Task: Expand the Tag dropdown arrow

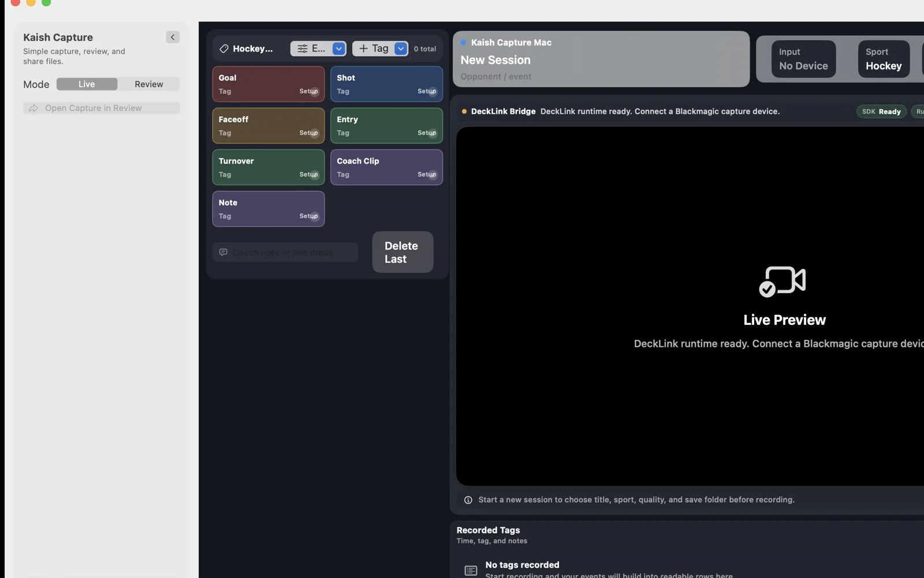Action: click(401, 49)
